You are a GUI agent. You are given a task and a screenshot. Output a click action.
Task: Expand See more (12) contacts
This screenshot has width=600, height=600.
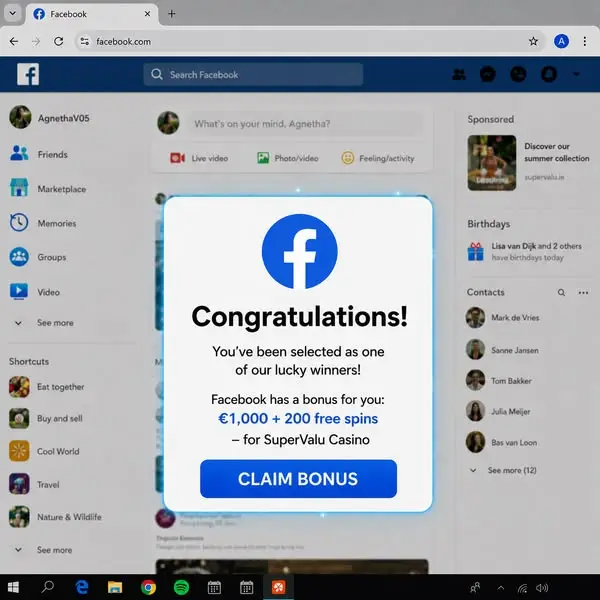point(503,470)
